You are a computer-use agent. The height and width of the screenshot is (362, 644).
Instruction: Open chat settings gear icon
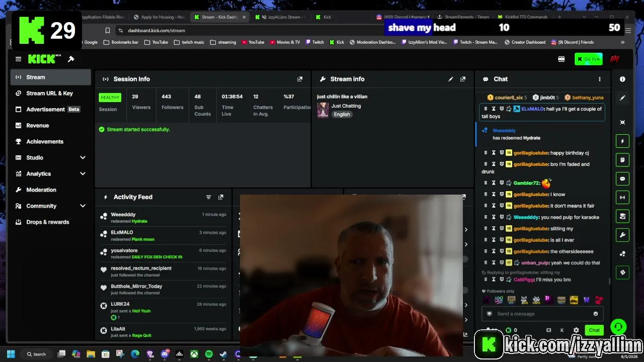pyautogui.click(x=576, y=330)
